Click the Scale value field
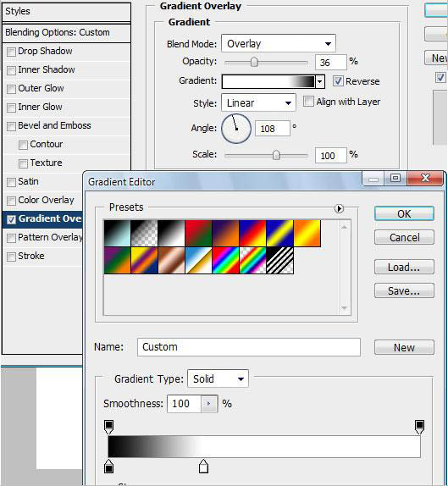Screen dimensions: 448x486 click(x=330, y=155)
